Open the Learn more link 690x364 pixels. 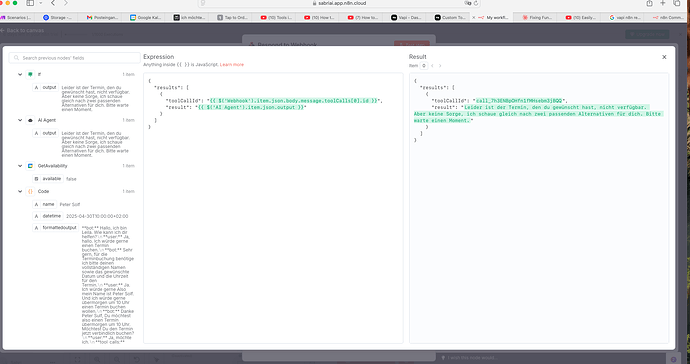(x=231, y=65)
